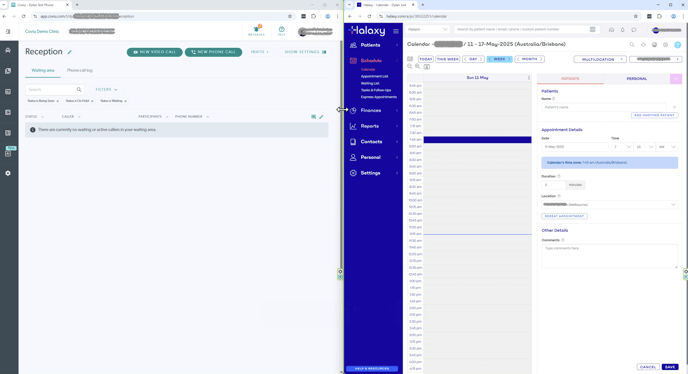Open Appointment List under Schedule
This screenshot has width=688, height=374.
tap(374, 76)
